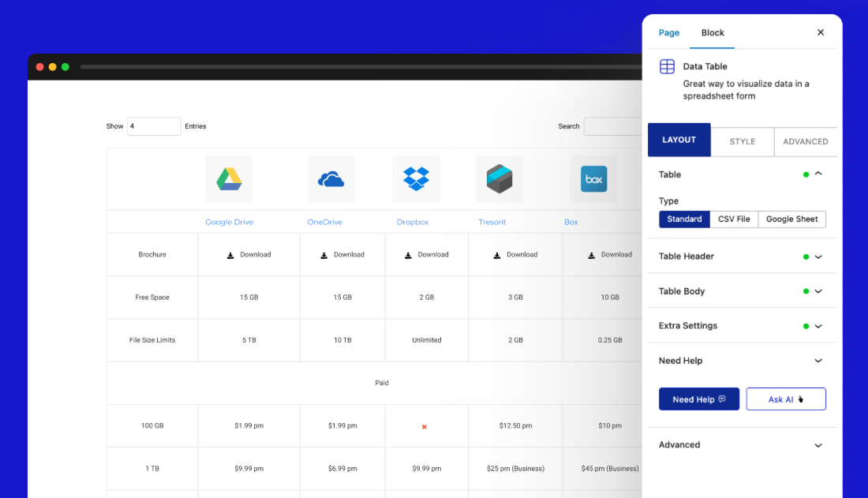Image resolution: width=868 pixels, height=498 pixels.
Task: Click the 10 GB cell under Box
Action: coord(603,298)
